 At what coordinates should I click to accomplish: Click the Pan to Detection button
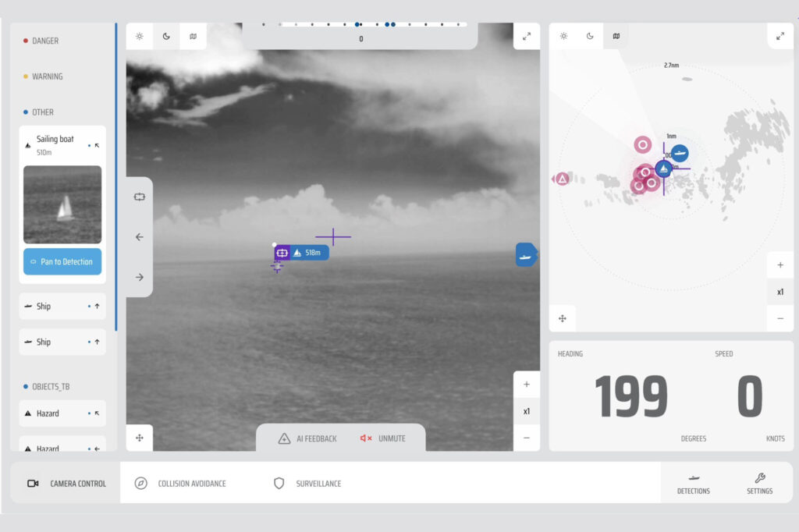[x=62, y=262]
